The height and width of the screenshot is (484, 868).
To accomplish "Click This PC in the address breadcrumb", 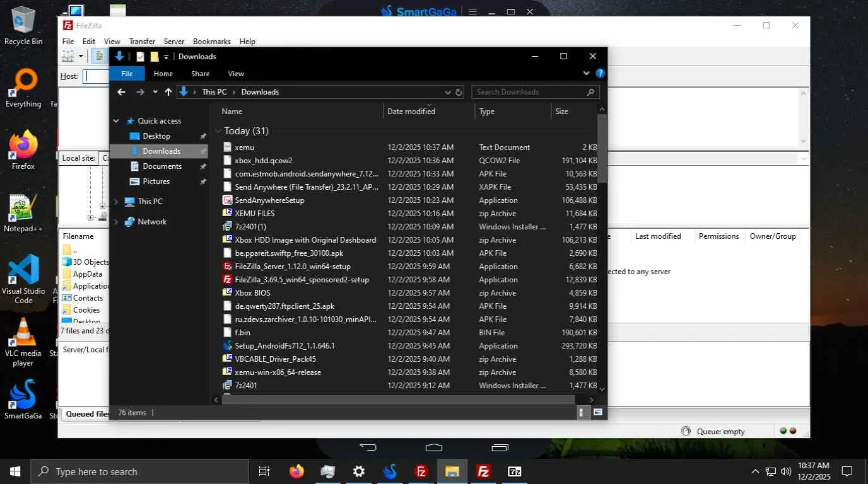I will pos(214,92).
